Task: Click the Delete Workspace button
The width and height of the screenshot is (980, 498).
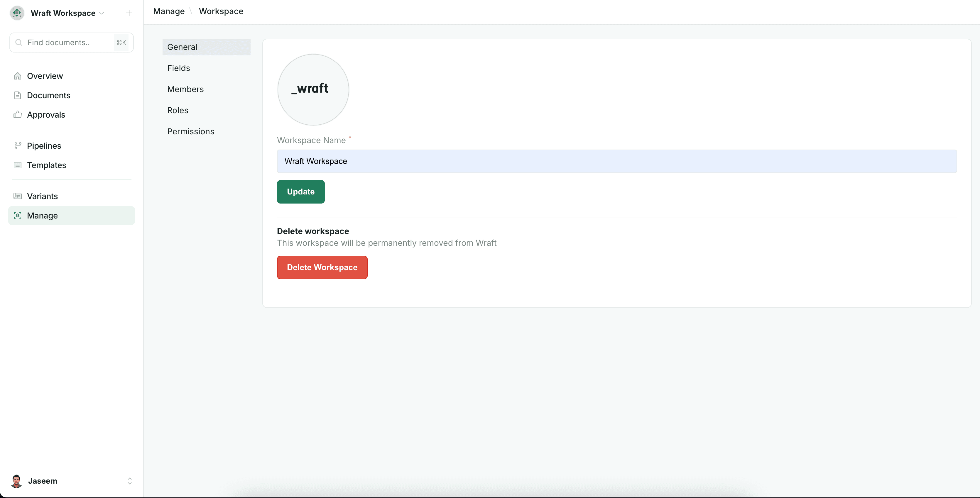Action: [x=322, y=267]
